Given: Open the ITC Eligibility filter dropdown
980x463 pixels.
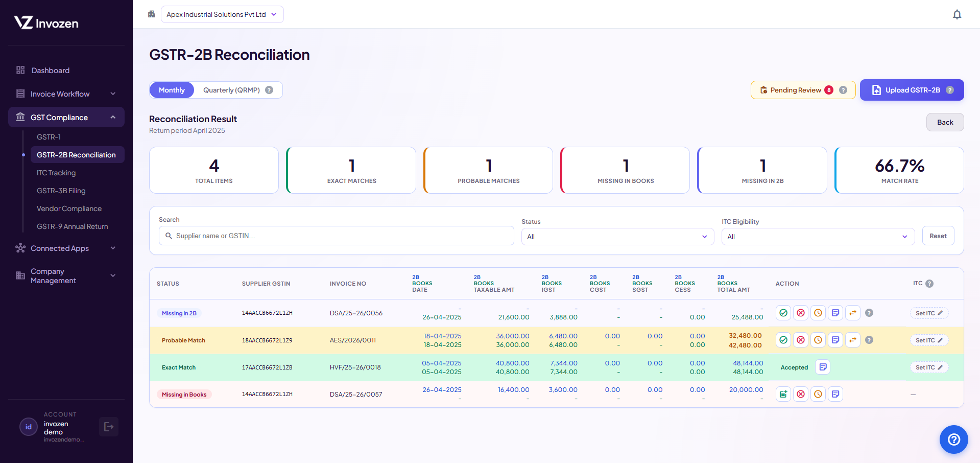Looking at the screenshot, I should click(x=818, y=237).
